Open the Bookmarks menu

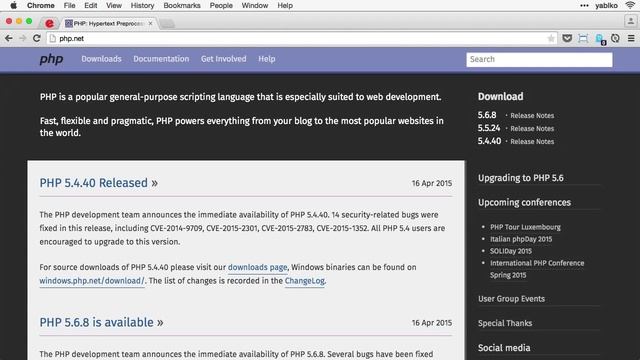tap(182, 5)
